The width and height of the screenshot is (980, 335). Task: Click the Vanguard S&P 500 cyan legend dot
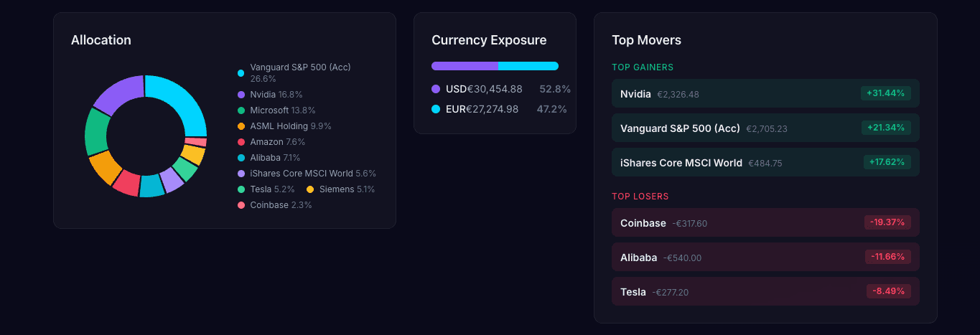click(241, 73)
